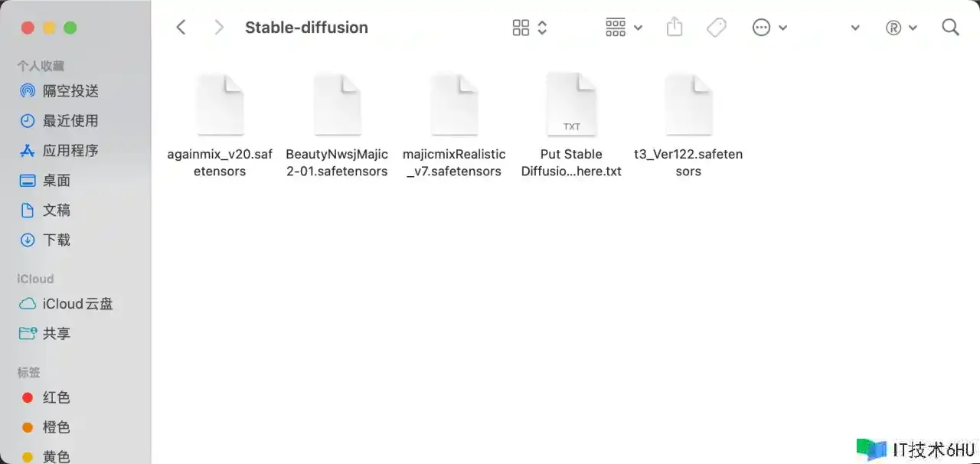Open iCloud云盘 in sidebar
This screenshot has height=464, width=980.
[x=77, y=304]
